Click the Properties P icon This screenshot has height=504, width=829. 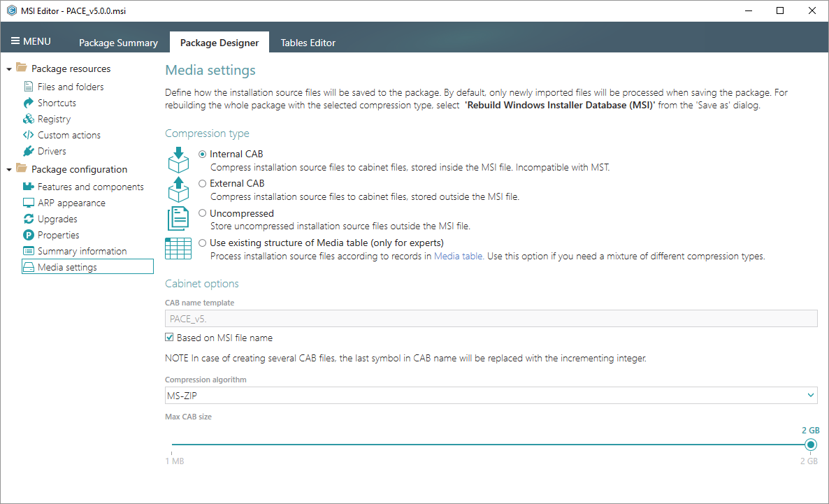coord(29,235)
